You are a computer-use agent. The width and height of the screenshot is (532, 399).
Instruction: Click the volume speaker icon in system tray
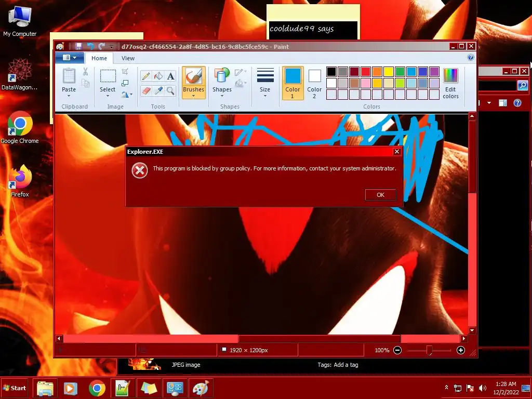pos(482,388)
